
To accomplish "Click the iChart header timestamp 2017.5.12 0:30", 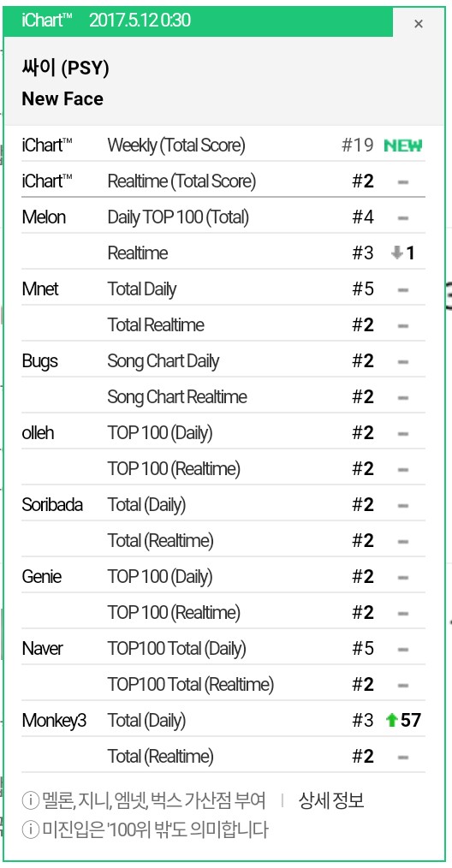I will click(x=140, y=21).
